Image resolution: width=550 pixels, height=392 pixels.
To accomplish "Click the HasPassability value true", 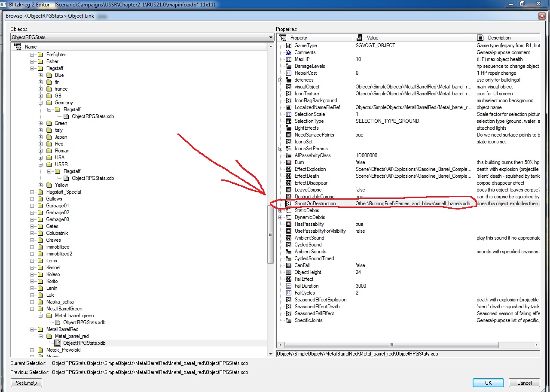I will coord(359,224).
